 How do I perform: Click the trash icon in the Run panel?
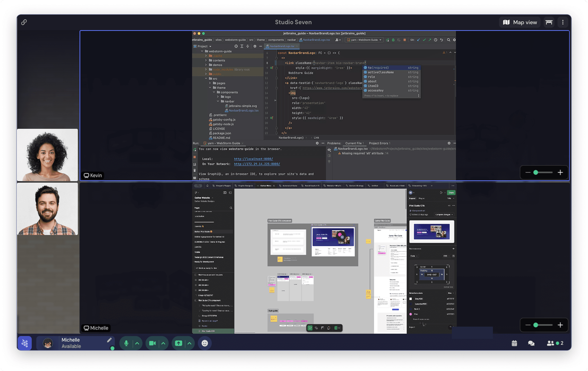(x=195, y=170)
